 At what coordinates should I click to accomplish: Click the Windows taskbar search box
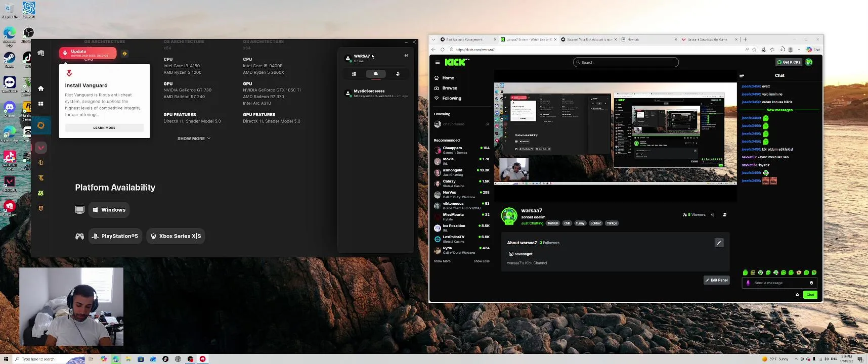48,359
